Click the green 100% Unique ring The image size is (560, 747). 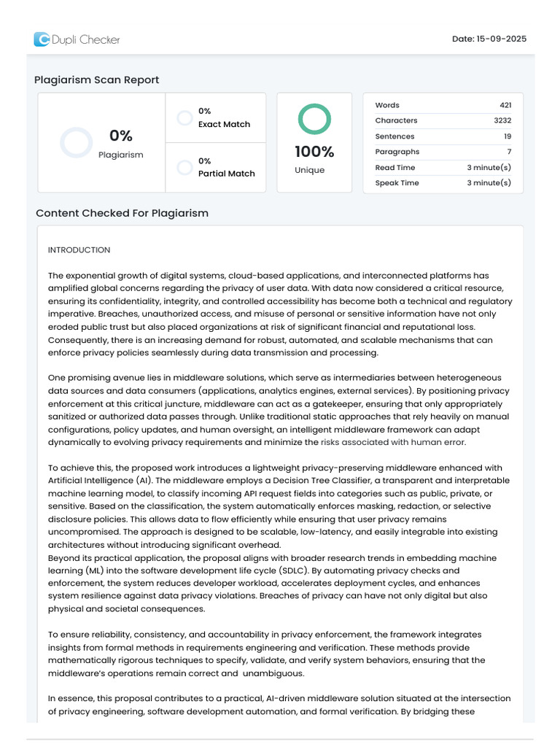314,119
